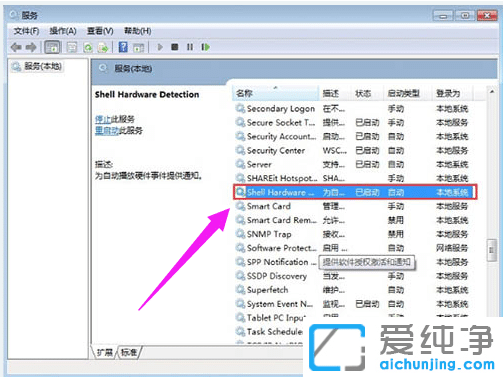
Task: Select the SNMP Trap service
Action: (x=354, y=234)
